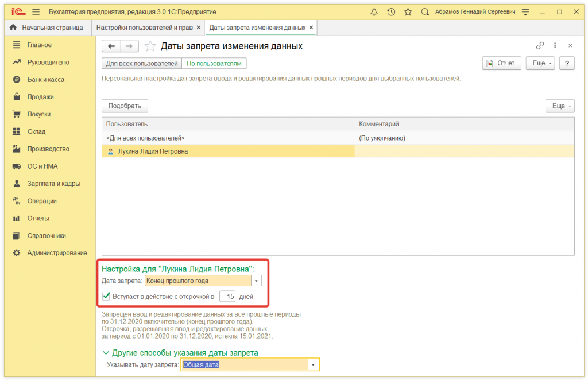This screenshot has width=588, height=381.
Task: Open the Дата запрета dropdown
Action: pyautogui.click(x=256, y=281)
